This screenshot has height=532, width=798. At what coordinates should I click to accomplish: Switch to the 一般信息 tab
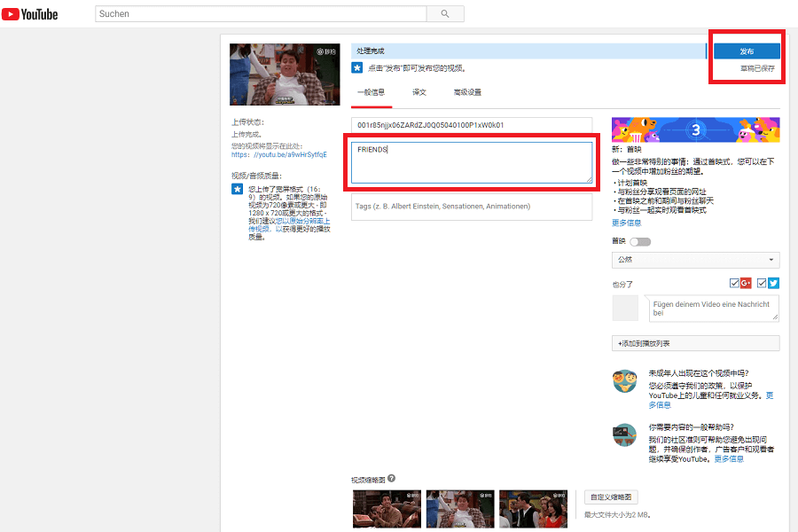pos(371,92)
